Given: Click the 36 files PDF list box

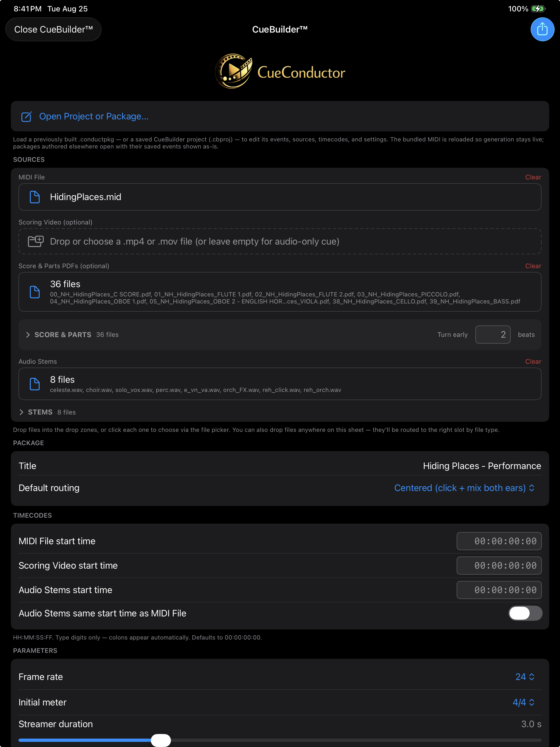Looking at the screenshot, I should tap(280, 292).
